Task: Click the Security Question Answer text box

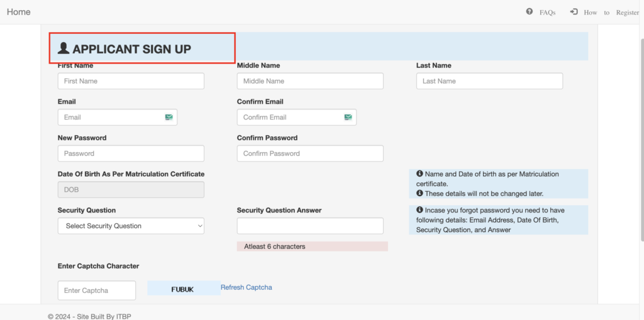Action: pyautogui.click(x=310, y=226)
